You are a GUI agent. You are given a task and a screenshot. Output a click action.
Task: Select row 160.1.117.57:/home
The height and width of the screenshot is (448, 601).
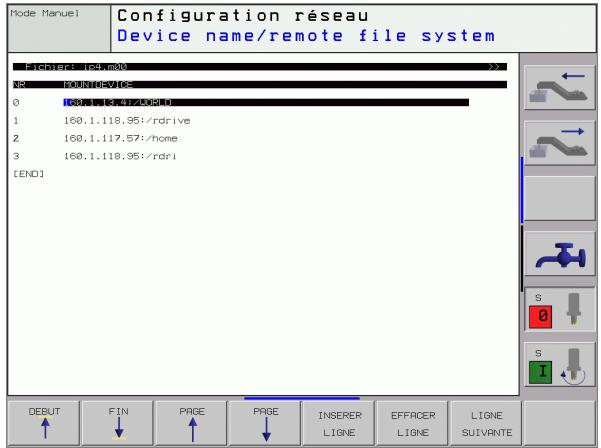pos(120,138)
